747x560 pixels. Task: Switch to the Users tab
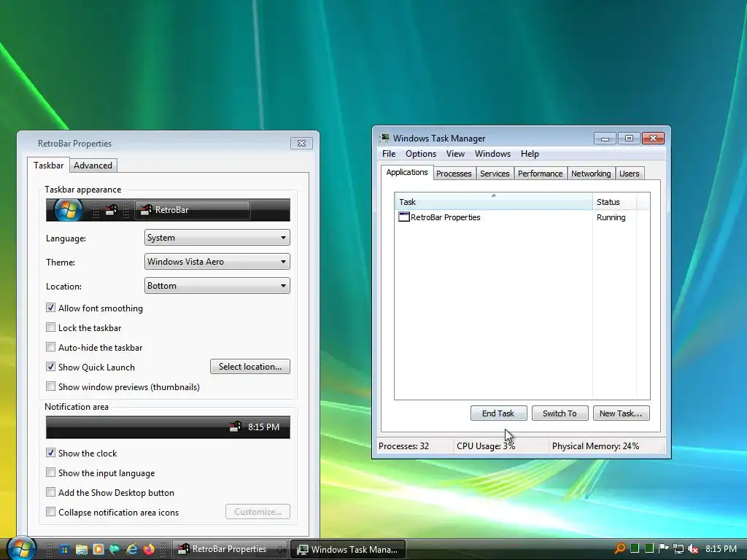pos(630,174)
